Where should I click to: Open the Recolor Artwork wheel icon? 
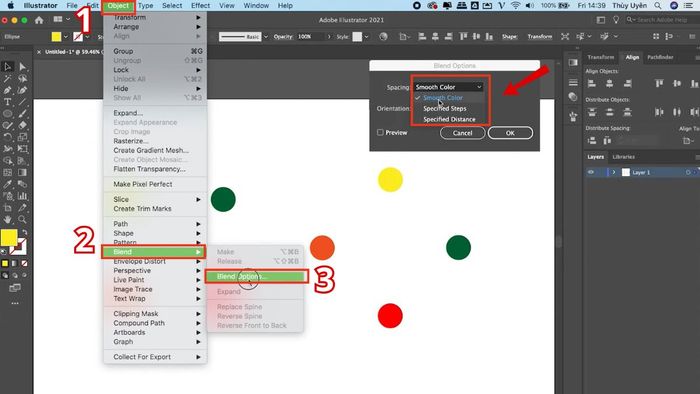tap(383, 37)
